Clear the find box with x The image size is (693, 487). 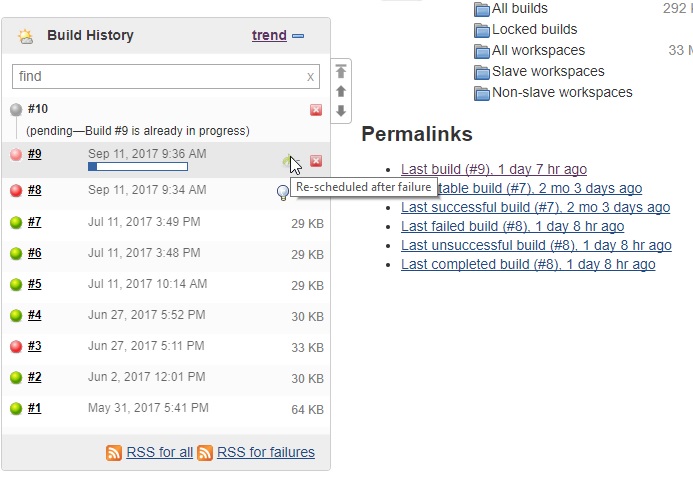point(310,76)
